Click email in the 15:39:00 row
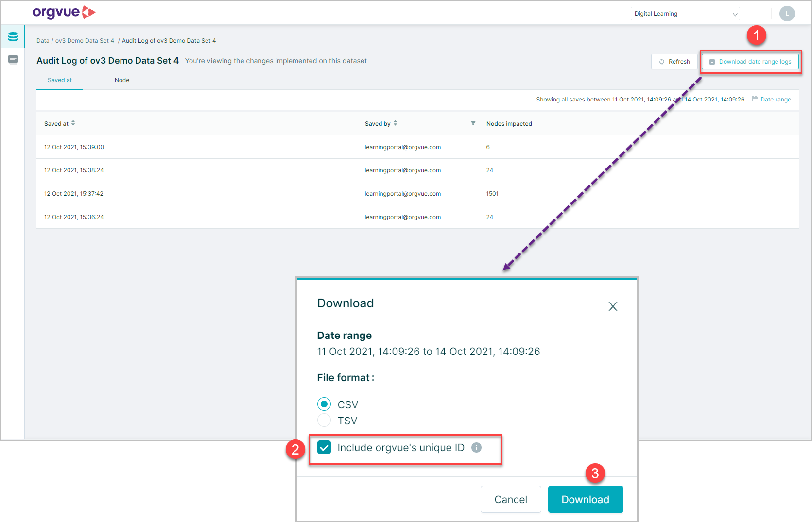The width and height of the screenshot is (812, 522). click(403, 147)
